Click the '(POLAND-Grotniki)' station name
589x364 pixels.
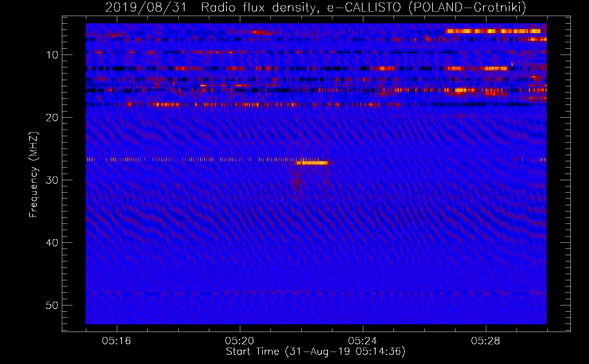(467, 7)
